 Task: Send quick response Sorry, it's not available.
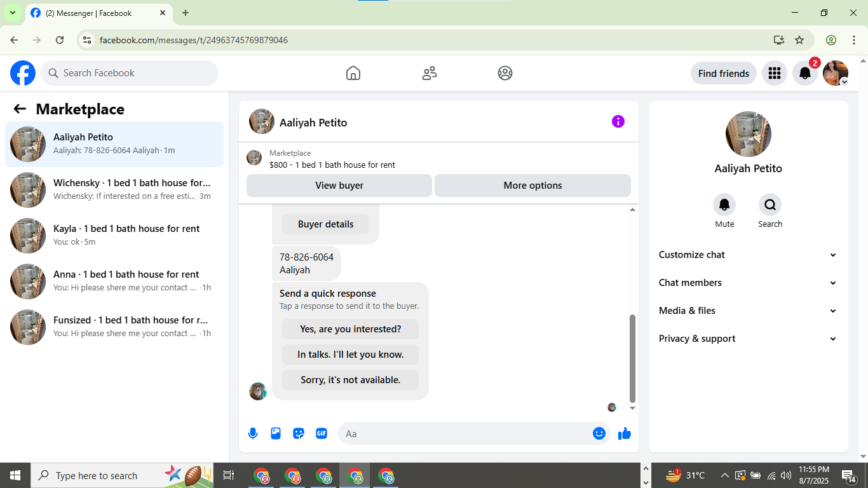click(350, 380)
